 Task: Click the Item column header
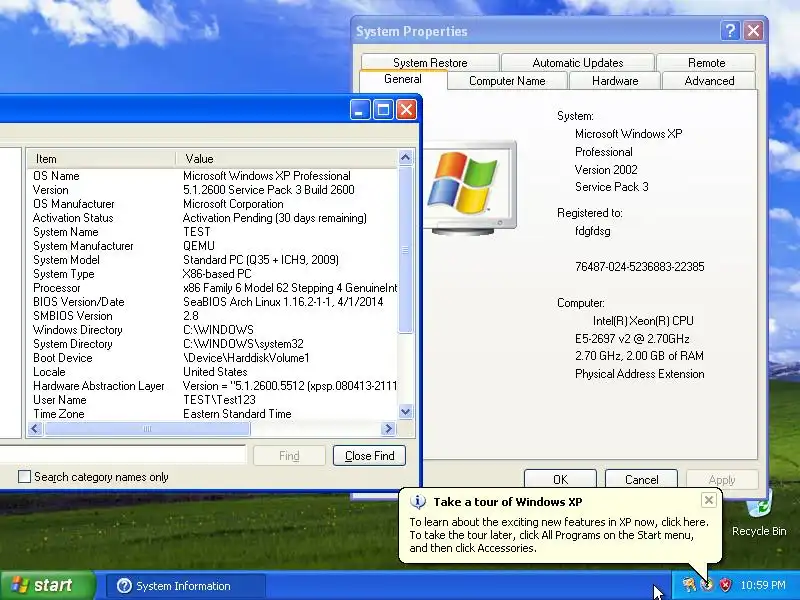point(101,159)
